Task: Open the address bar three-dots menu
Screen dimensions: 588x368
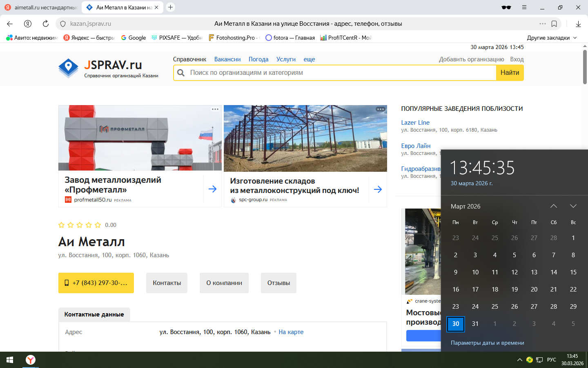Action: [543, 24]
